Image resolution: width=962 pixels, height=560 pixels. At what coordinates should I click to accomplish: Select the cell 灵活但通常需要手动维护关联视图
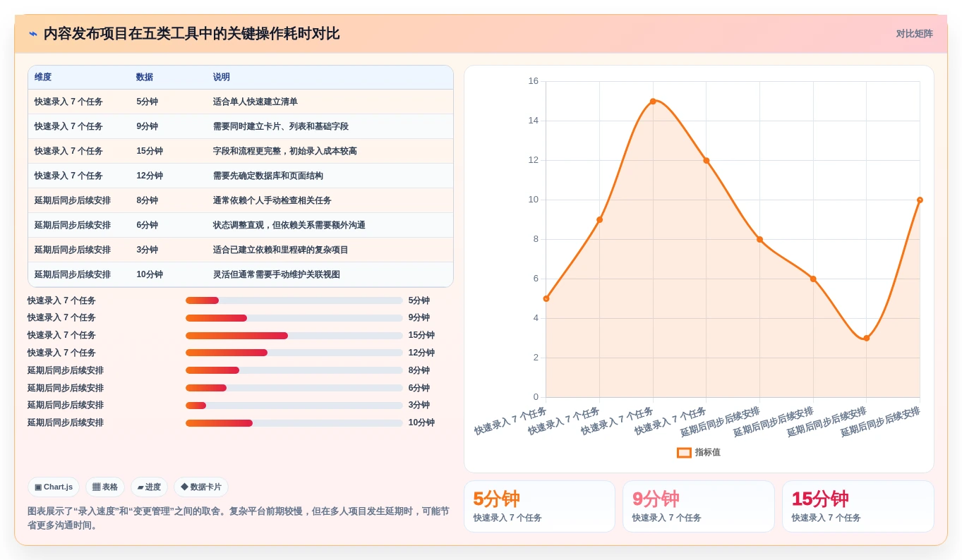point(277,274)
